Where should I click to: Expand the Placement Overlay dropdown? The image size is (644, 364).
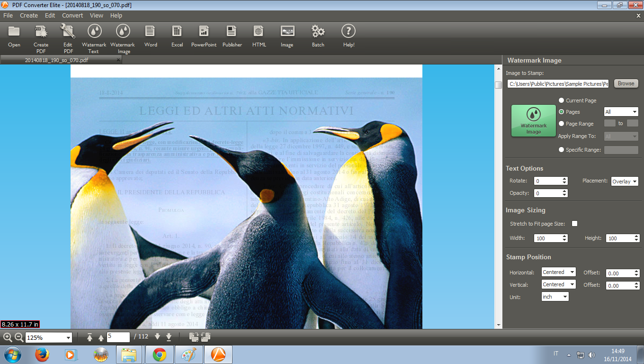(x=625, y=181)
